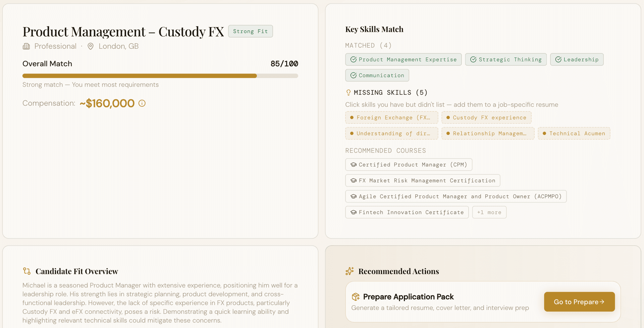Open the Agile Certified Product Manager course
This screenshot has height=328, width=644.
point(456,196)
